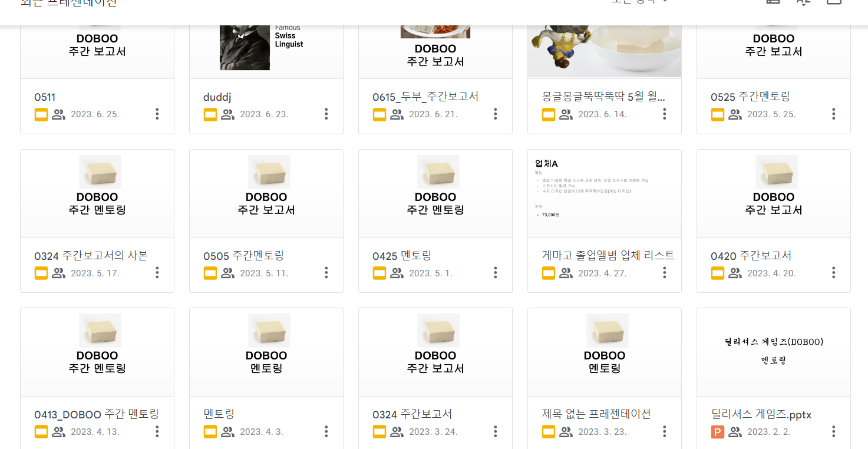Click the 딜리셔스 게임즈(DOBOO) 멘토링 slide preview
868x449 pixels.
click(x=773, y=352)
